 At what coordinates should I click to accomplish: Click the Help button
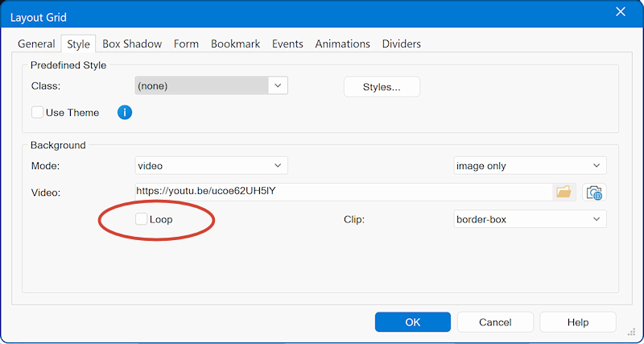tap(578, 321)
